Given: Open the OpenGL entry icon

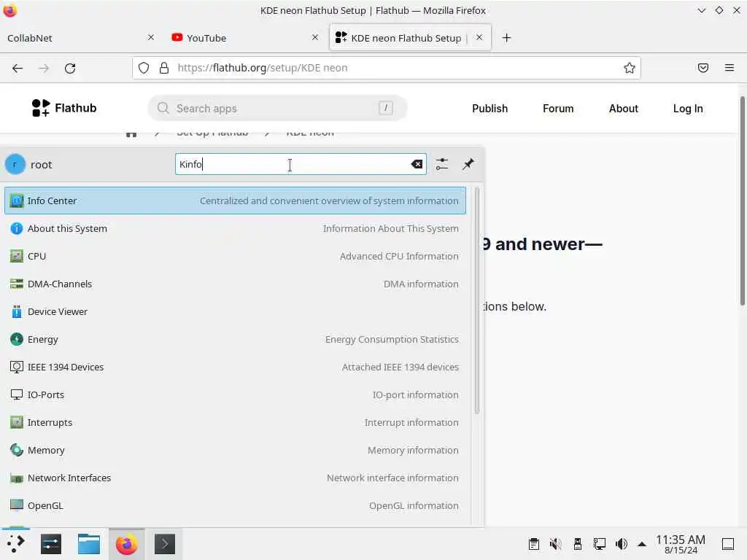Looking at the screenshot, I should click(x=16, y=505).
